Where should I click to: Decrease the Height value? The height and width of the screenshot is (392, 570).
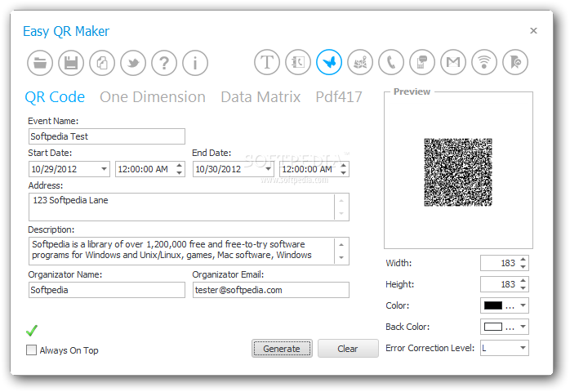[523, 288]
